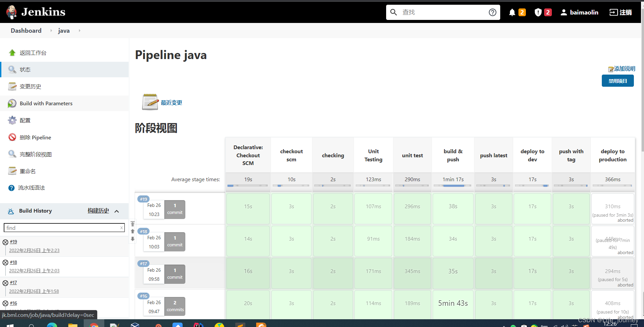
Task: Open timestamp 2022年2月26日 上午2:03
Action: click(x=34, y=271)
